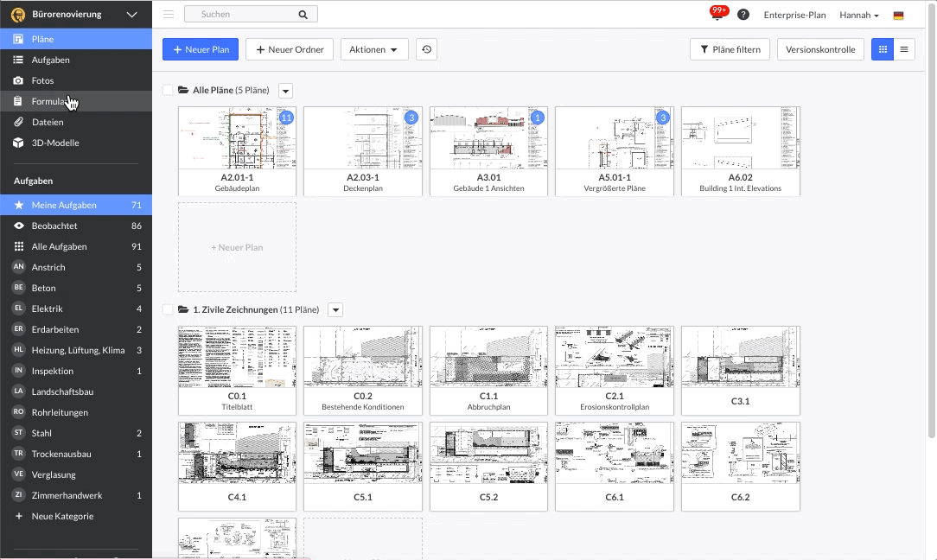Open the C4.1 plan thumbnail
937x560 pixels.
[237, 466]
